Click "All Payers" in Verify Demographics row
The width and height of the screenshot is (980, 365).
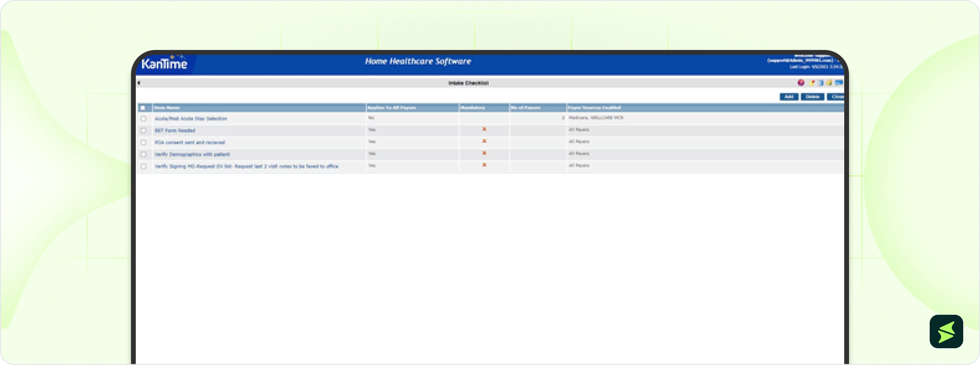579,154
